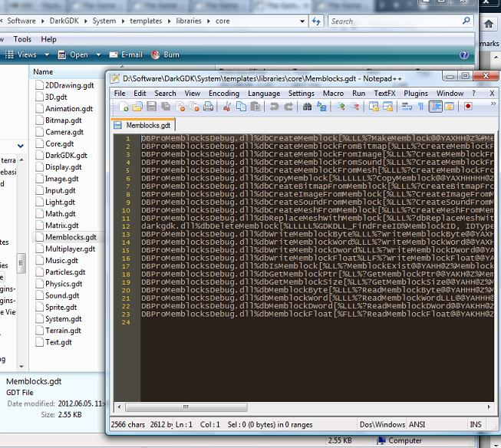Screen dimensions: 501x448
Task: Toggle word wrap in Notepad++ toolbar
Action: point(407,107)
